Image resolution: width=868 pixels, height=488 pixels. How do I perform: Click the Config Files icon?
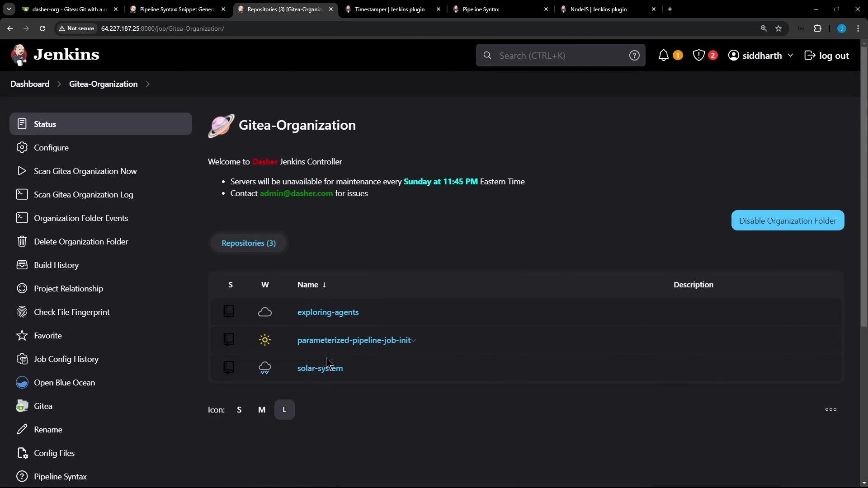tap(22, 453)
